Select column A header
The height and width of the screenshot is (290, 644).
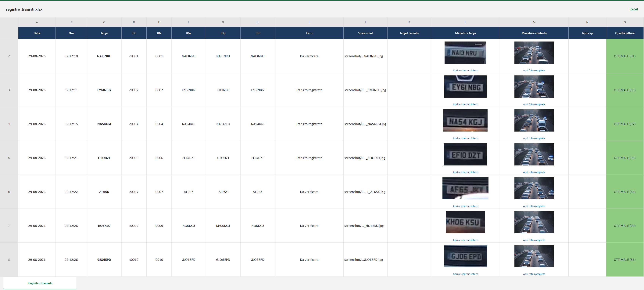37,22
